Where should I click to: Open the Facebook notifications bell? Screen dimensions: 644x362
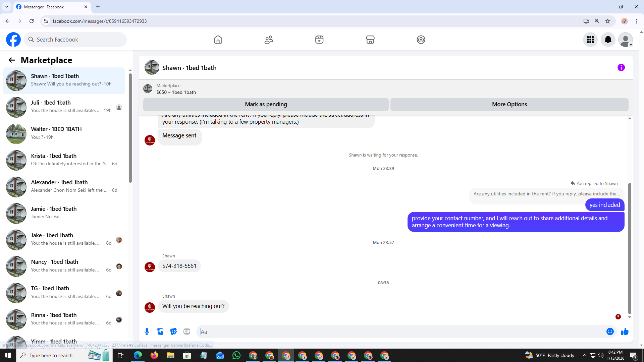[x=608, y=40]
